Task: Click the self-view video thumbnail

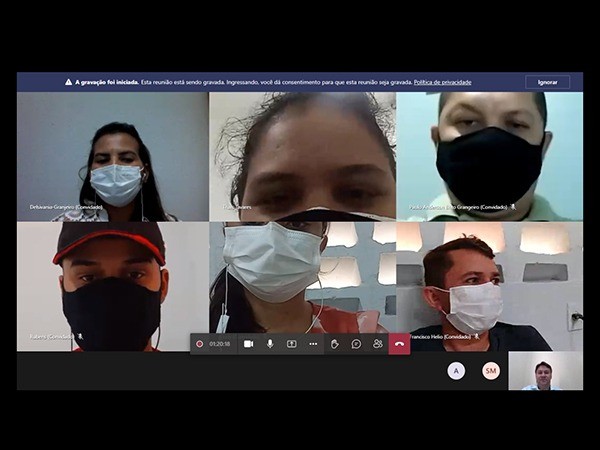Action: (x=544, y=371)
